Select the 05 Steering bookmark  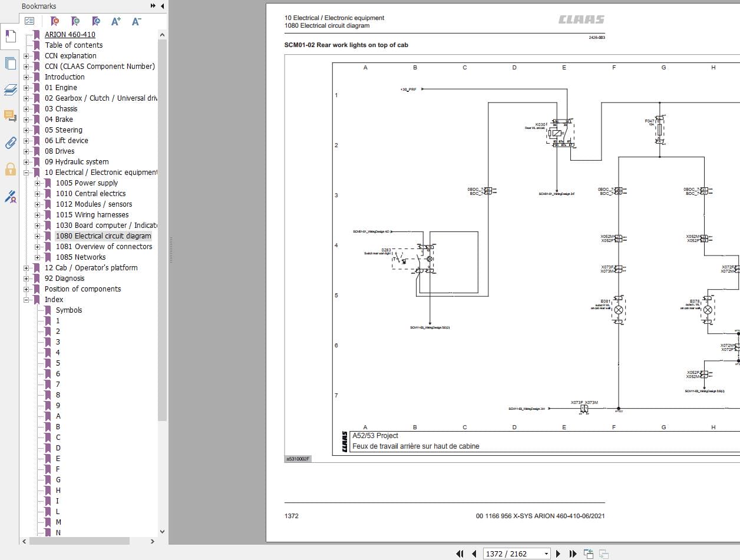63,130
